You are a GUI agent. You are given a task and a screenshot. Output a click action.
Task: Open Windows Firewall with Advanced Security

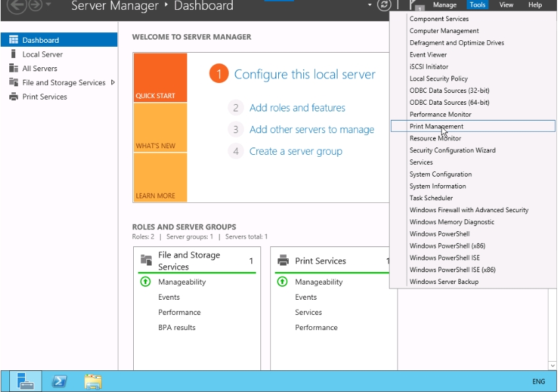(473, 210)
